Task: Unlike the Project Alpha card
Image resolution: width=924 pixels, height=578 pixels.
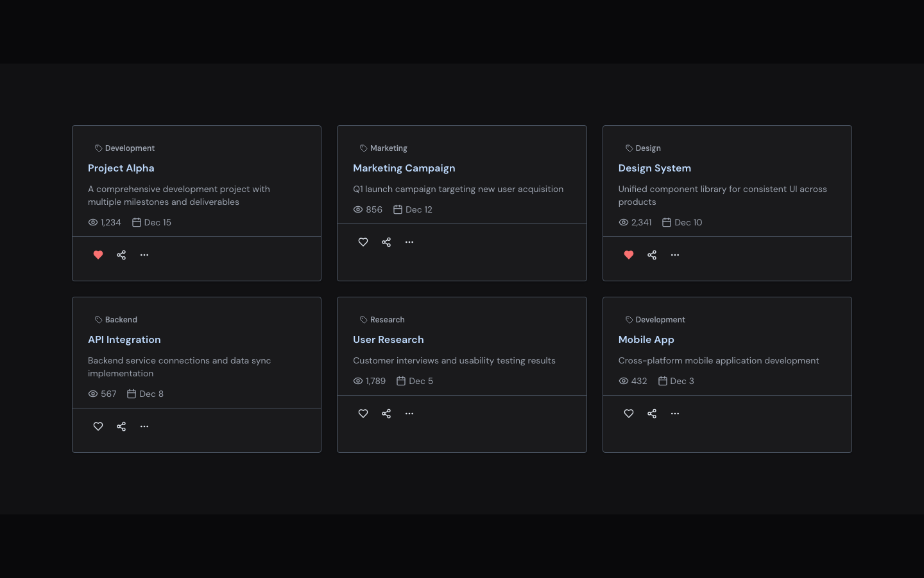Action: pos(98,255)
